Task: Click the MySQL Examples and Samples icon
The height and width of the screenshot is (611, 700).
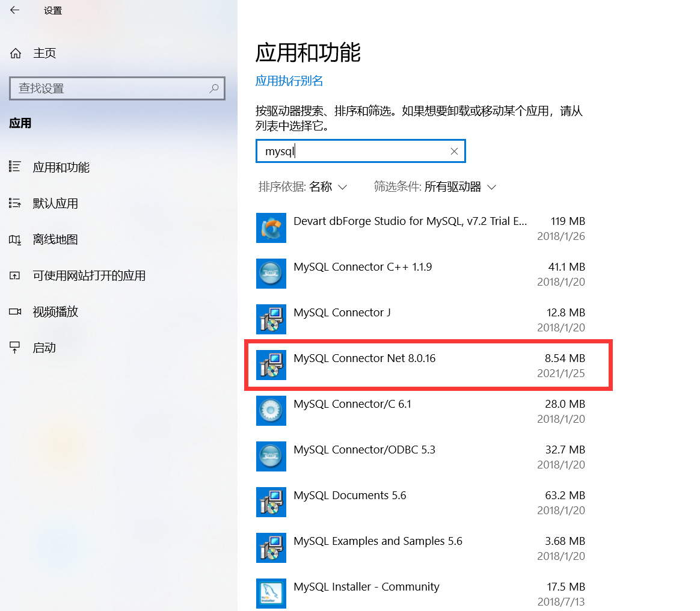Action: [271, 548]
